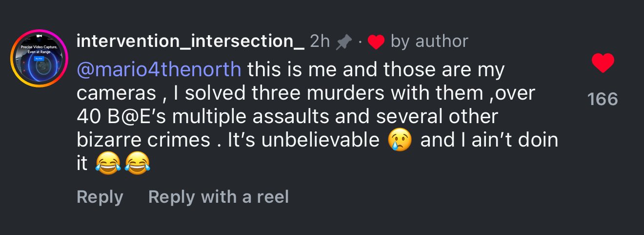Click the pinned comment pin icon

click(x=344, y=43)
